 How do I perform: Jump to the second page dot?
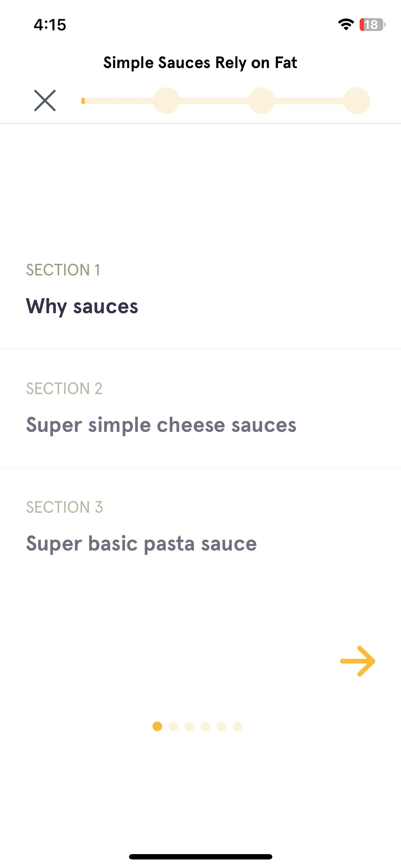(x=174, y=726)
